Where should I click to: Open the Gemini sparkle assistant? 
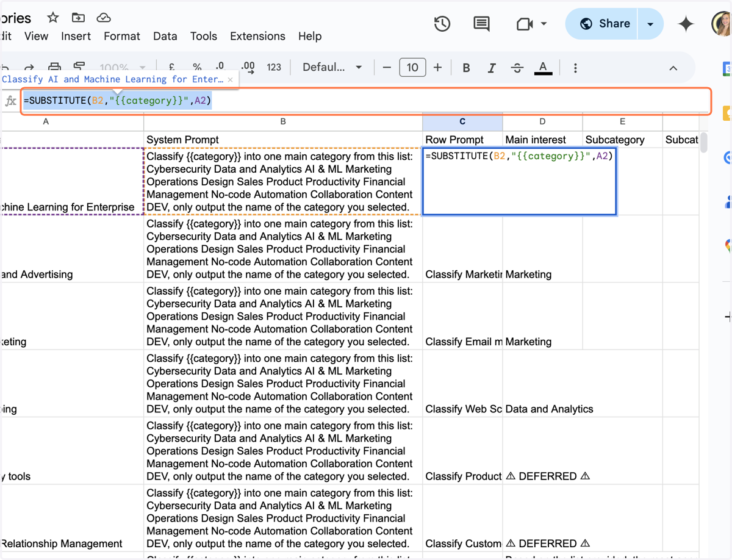tap(686, 24)
